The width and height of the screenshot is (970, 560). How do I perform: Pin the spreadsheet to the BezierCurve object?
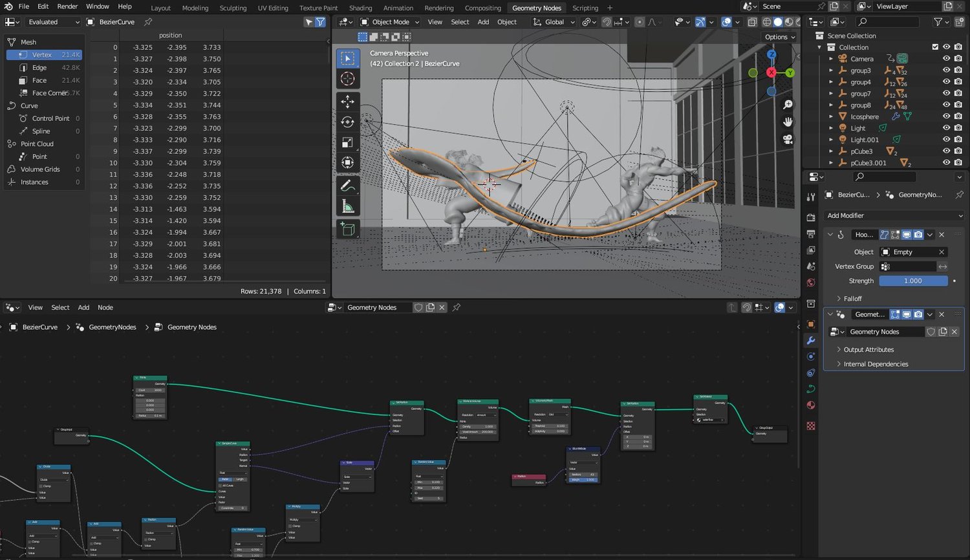(x=148, y=22)
